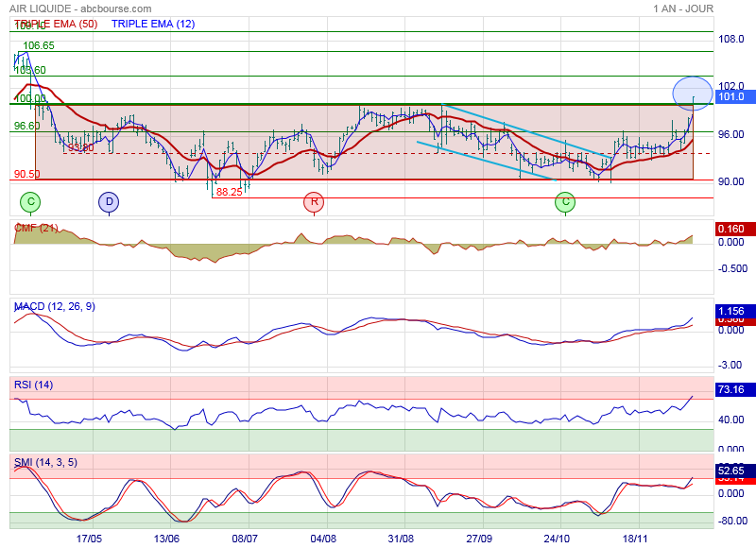
Task: Click the 73.16 RSI value tag
Action: [x=731, y=389]
